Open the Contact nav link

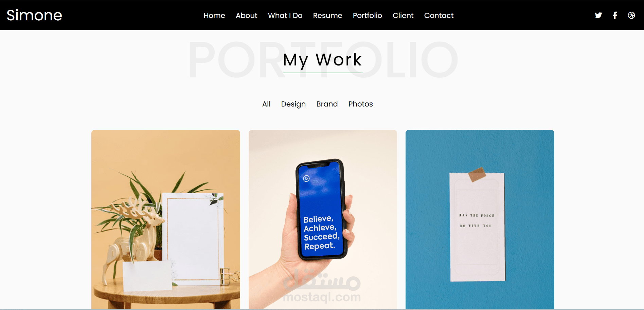click(439, 16)
